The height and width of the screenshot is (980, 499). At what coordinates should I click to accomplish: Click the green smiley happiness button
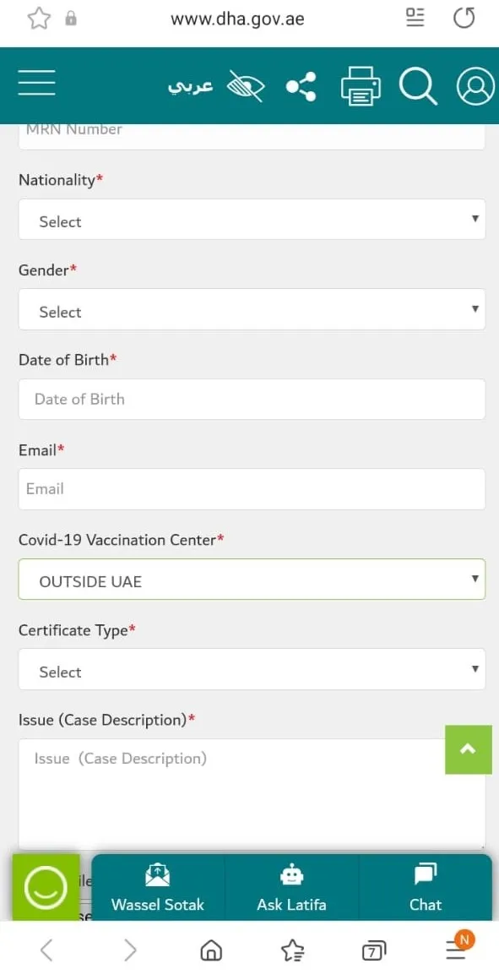[x=46, y=888]
